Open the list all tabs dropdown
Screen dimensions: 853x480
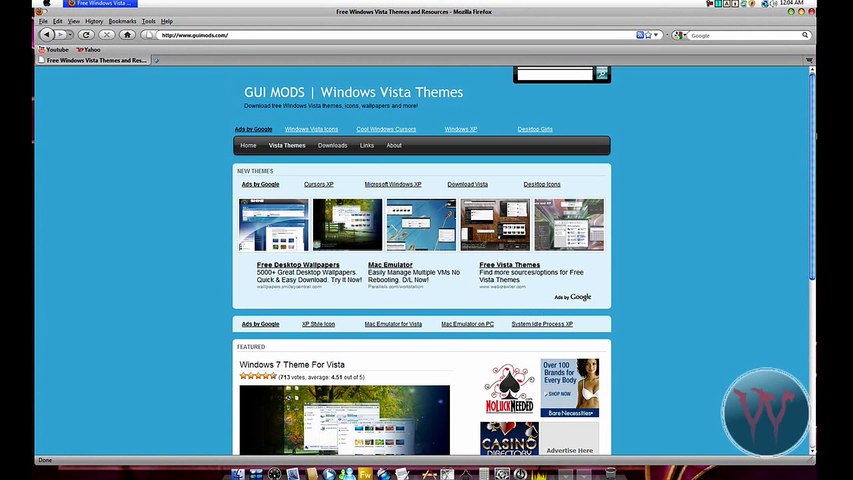[809, 60]
